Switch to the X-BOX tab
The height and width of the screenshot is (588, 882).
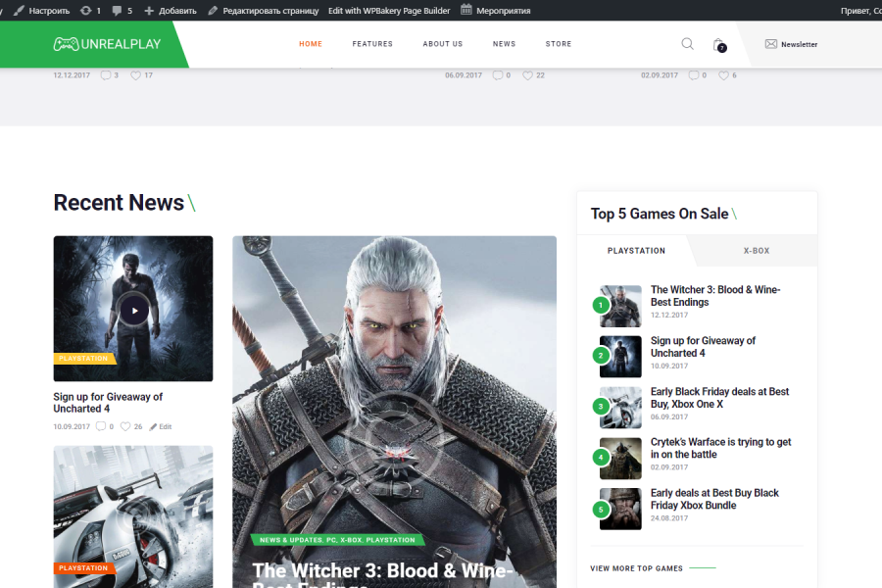(x=757, y=251)
